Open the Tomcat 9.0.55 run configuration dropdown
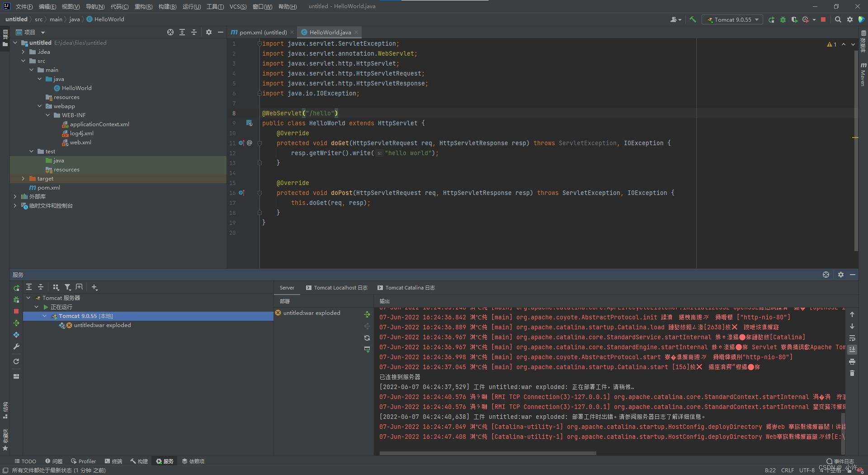The height and width of the screenshot is (475, 868). [732, 19]
